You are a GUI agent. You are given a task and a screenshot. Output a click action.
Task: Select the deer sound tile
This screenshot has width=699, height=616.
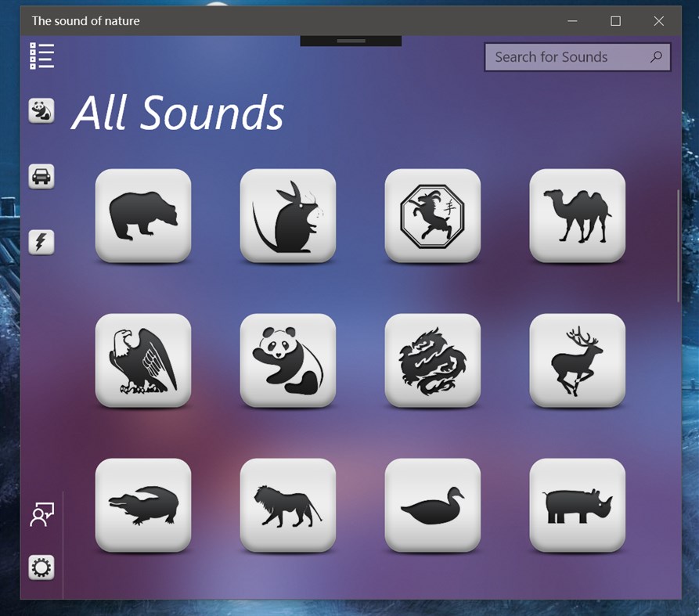[577, 360]
